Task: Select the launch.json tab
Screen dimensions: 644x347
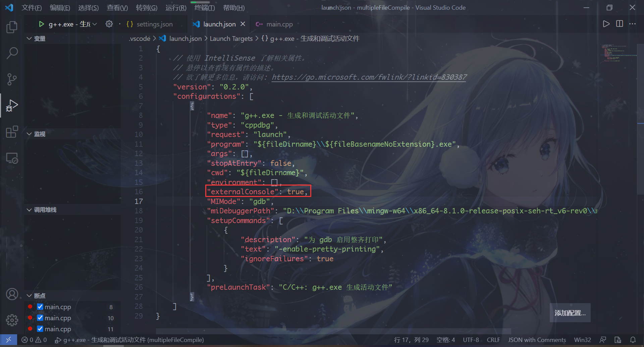Action: pos(219,24)
